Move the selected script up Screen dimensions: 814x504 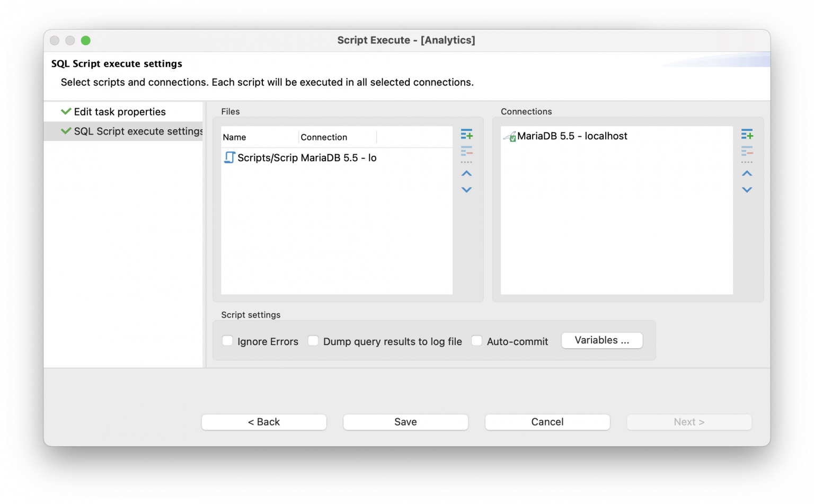pos(466,173)
